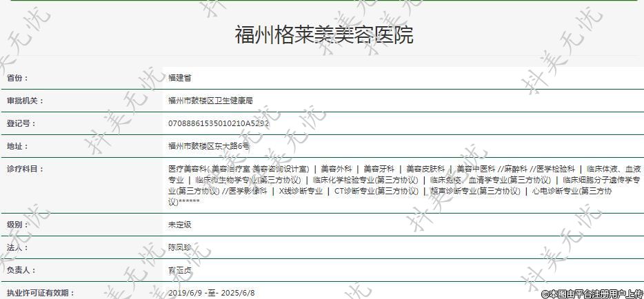Click the level value 未定级
Viewport: 644px width, 299px height.
pyautogui.click(x=180, y=225)
